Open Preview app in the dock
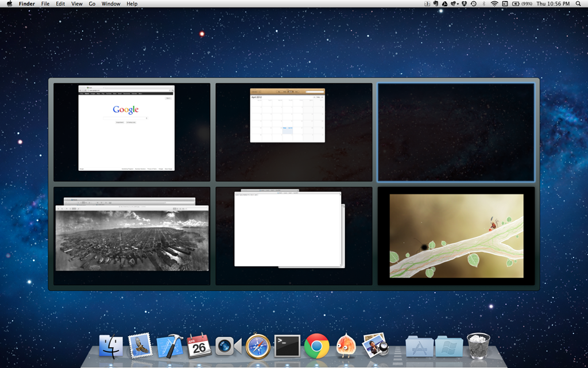The image size is (588, 368). pyautogui.click(x=376, y=346)
